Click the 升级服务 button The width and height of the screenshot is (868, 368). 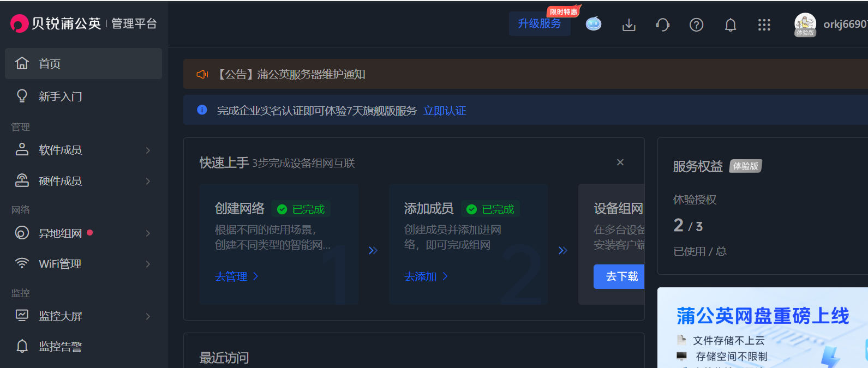[540, 23]
